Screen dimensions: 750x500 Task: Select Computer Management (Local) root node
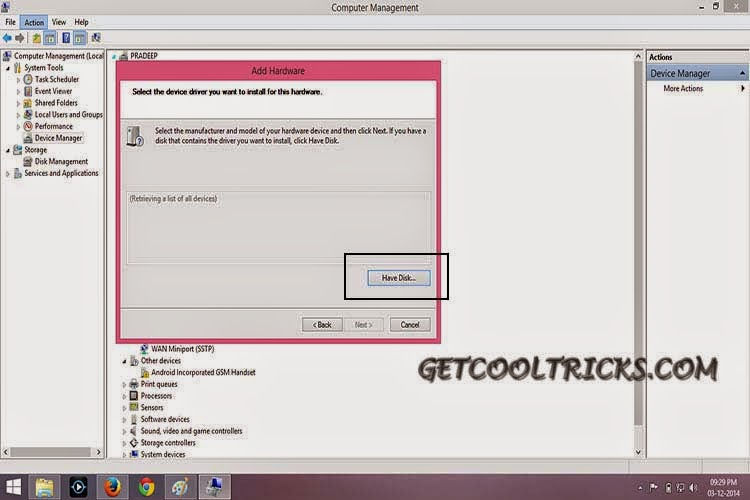(x=58, y=56)
